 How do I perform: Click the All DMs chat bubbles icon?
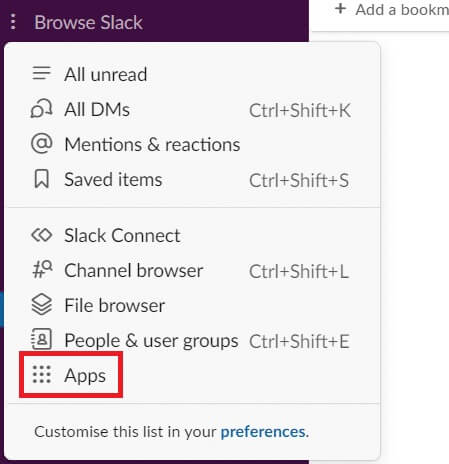click(x=42, y=109)
